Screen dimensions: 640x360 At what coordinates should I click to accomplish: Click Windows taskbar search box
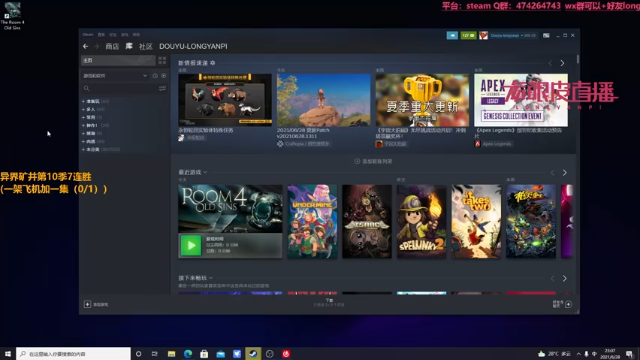point(73,354)
